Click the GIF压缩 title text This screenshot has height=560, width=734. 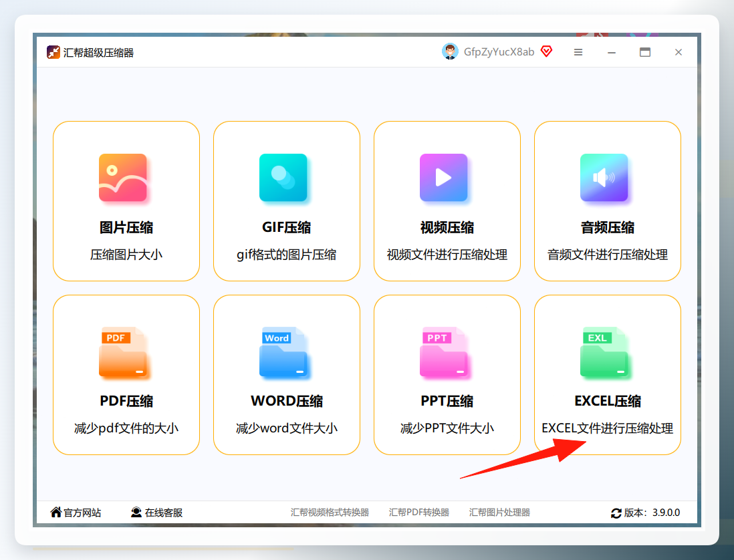click(287, 227)
